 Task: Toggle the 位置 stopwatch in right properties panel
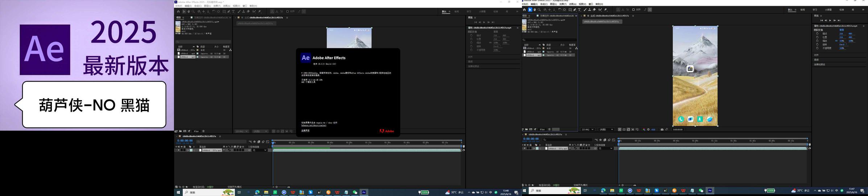pos(817,37)
